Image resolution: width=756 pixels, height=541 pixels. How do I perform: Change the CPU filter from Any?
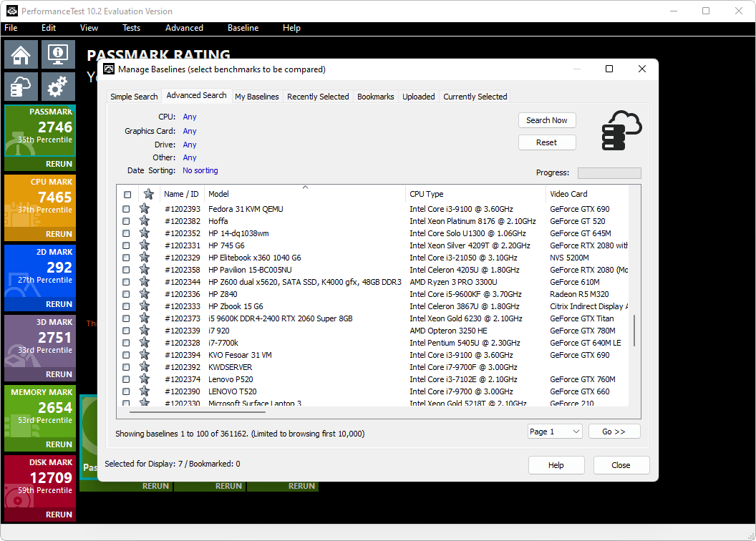(190, 117)
